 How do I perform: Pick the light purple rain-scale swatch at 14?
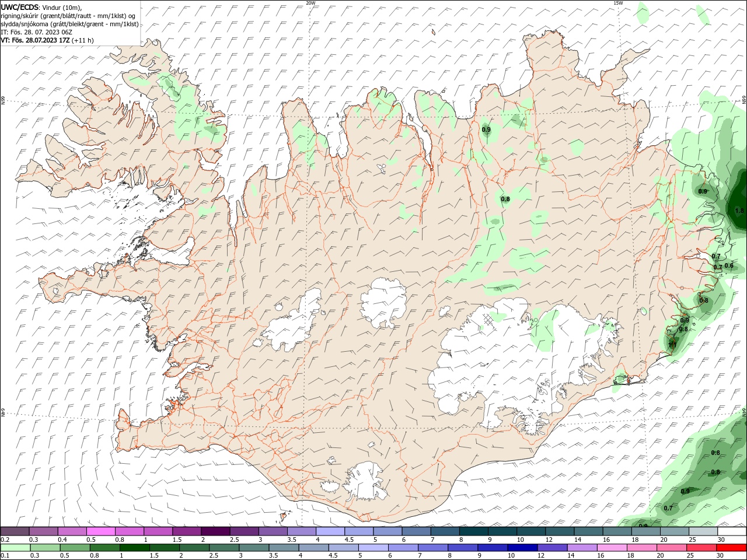pos(582,548)
